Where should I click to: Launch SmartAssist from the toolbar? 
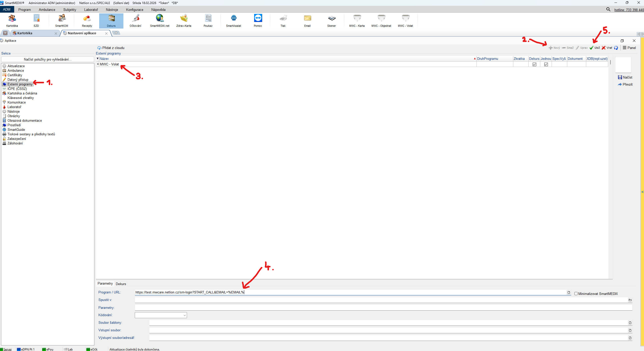(233, 20)
